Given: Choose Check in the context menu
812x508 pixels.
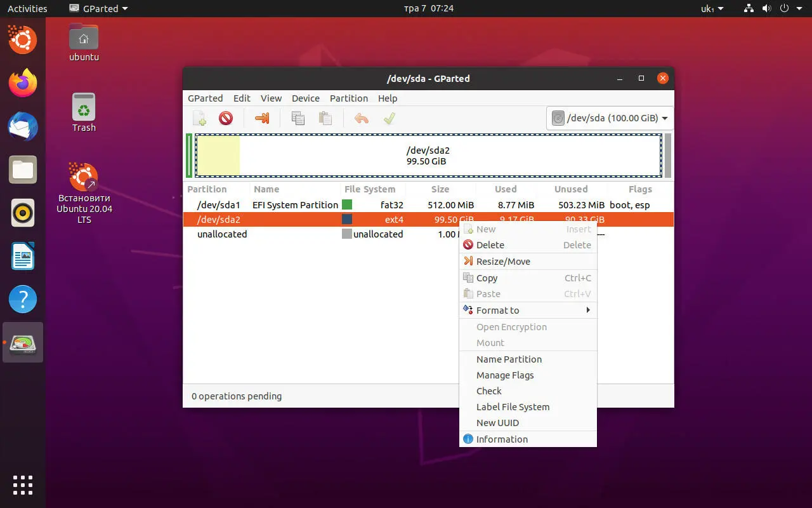Looking at the screenshot, I should click(x=528, y=391).
